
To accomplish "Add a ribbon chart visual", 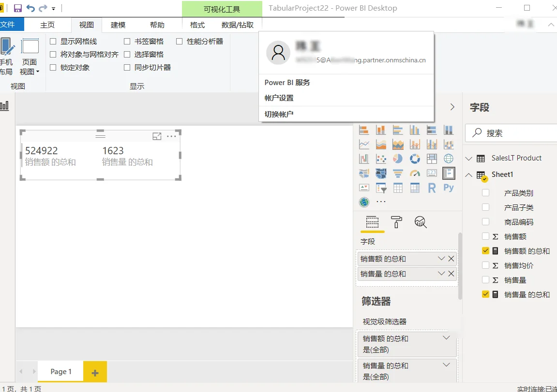I will tap(449, 145).
